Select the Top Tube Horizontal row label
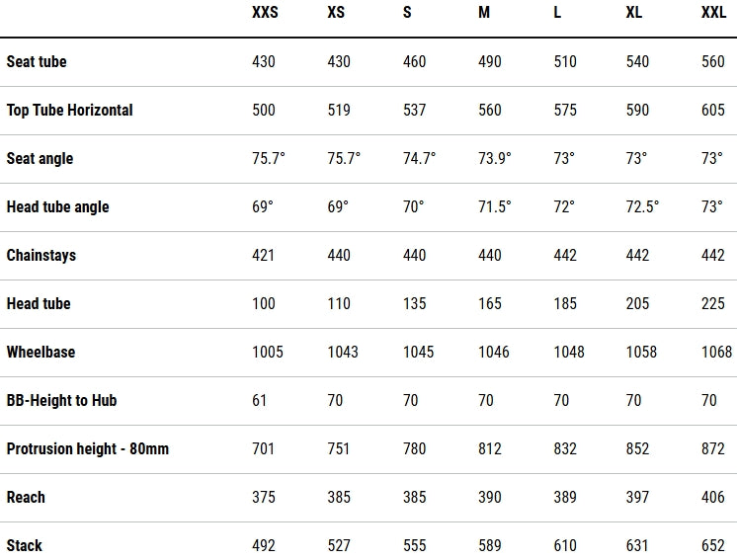This screenshot has width=737, height=560. pyautogui.click(x=69, y=110)
